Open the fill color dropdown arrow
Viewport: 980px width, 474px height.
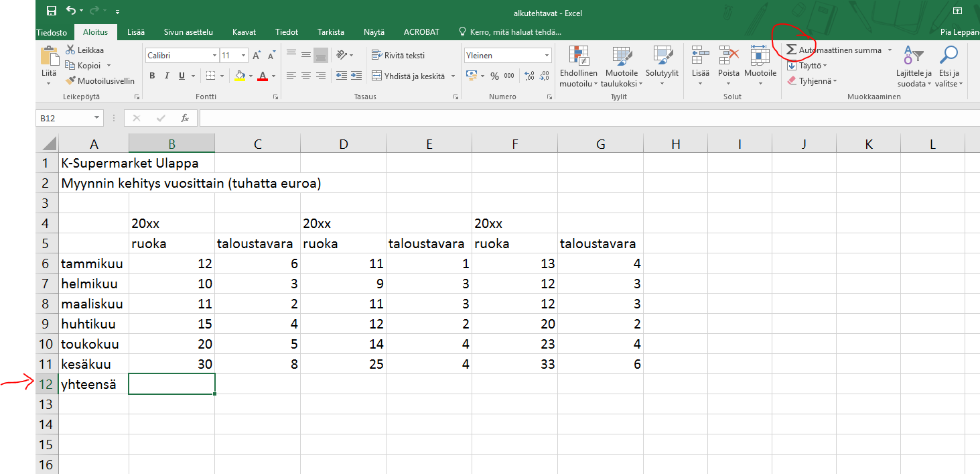tap(251, 76)
